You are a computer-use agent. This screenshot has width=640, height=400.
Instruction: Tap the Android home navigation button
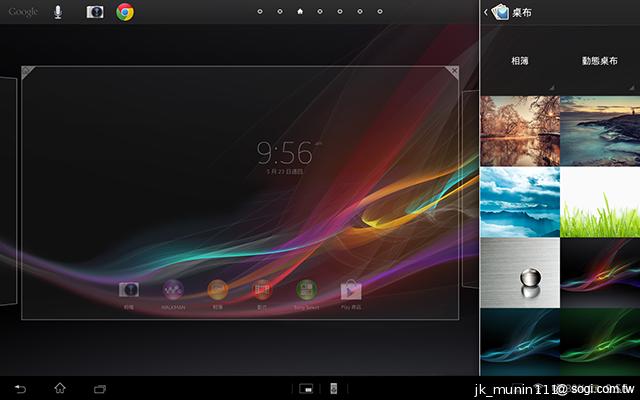click(60, 388)
